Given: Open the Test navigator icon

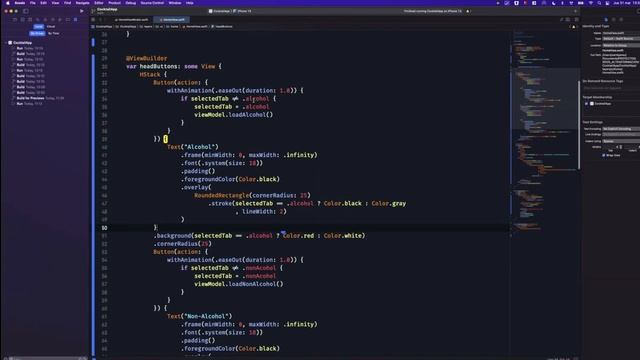Looking at the screenshot, I should [53, 19].
